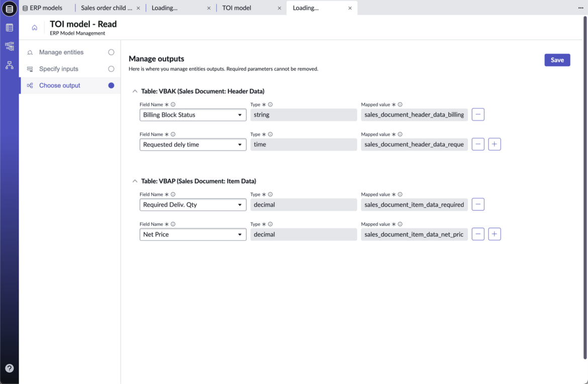Switch to the first Loading... tab

tap(165, 8)
